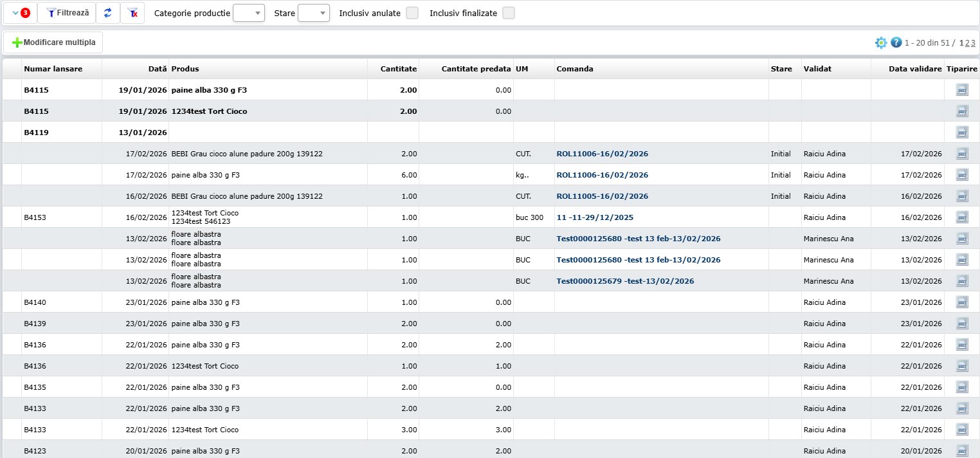Click the Modificare multipla button
Viewport: 980px width, 458px height.
click(x=53, y=42)
